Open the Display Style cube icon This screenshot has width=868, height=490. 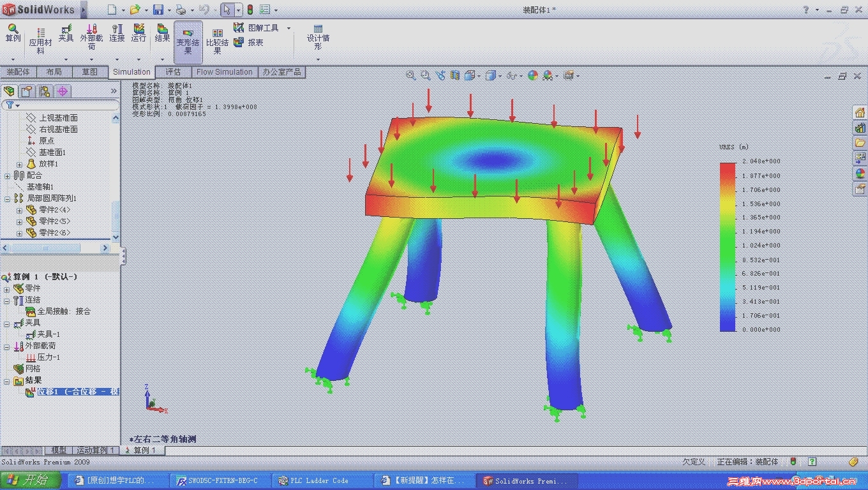coord(490,75)
